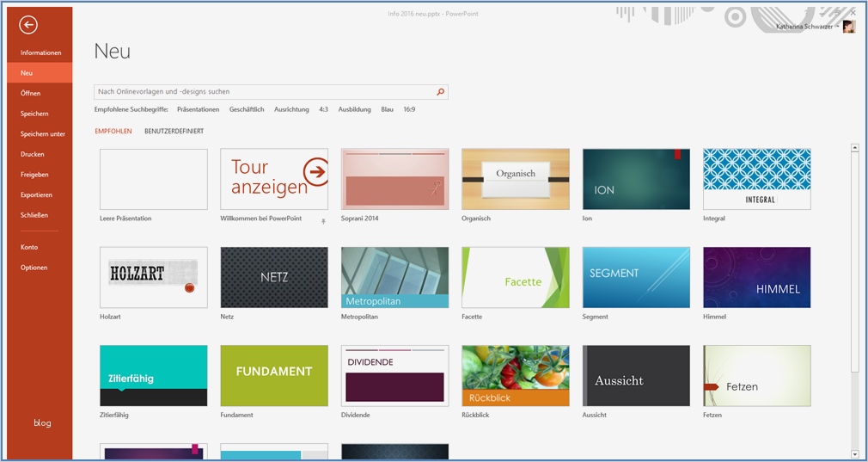
Task: Open Exportieren options
Action: pyautogui.click(x=40, y=195)
